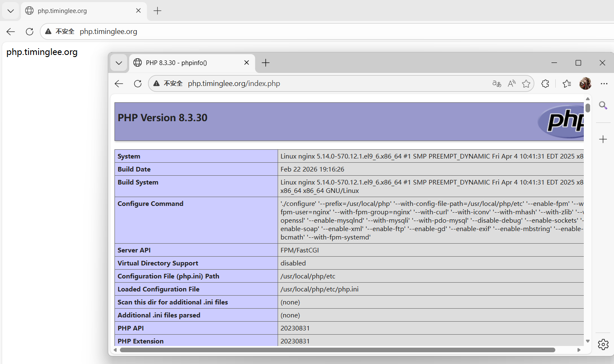The image size is (614, 364).
Task: Click the 'PHP Version 8.3.30' heading
Action: click(162, 118)
